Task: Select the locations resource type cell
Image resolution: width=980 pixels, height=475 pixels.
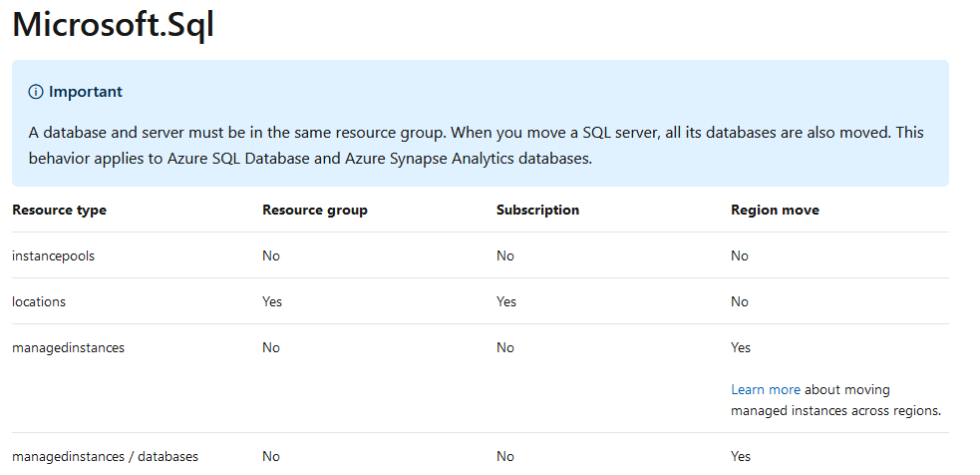Action: click(39, 301)
